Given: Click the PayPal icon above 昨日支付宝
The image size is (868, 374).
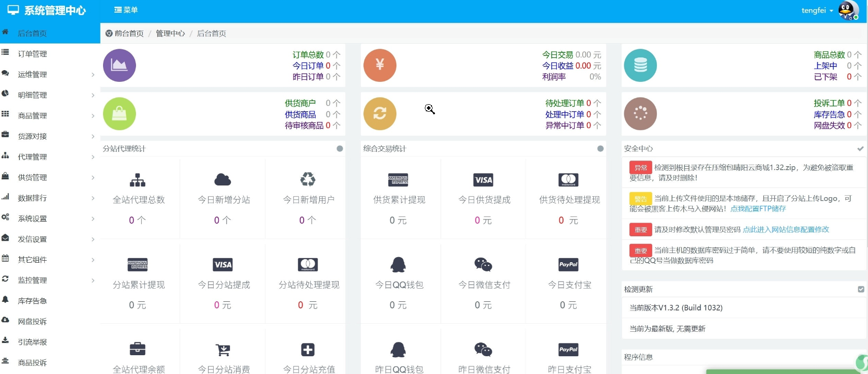Looking at the screenshot, I should pyautogui.click(x=569, y=350).
